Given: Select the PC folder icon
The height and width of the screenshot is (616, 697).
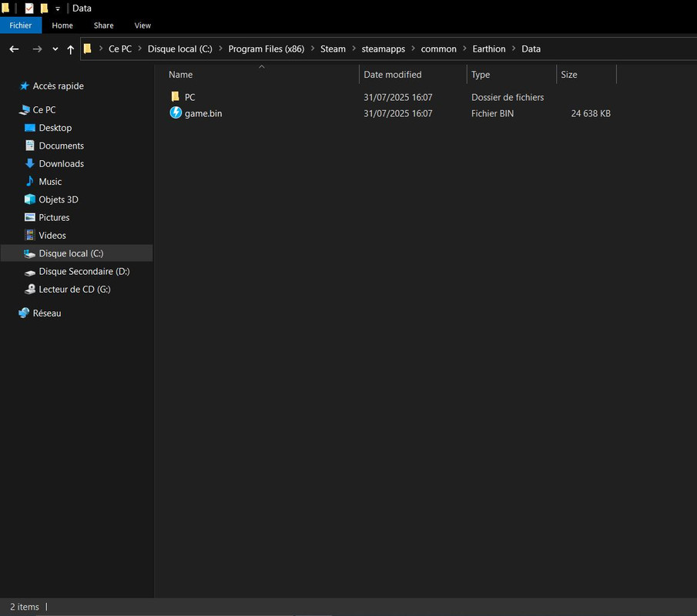Looking at the screenshot, I should point(175,96).
